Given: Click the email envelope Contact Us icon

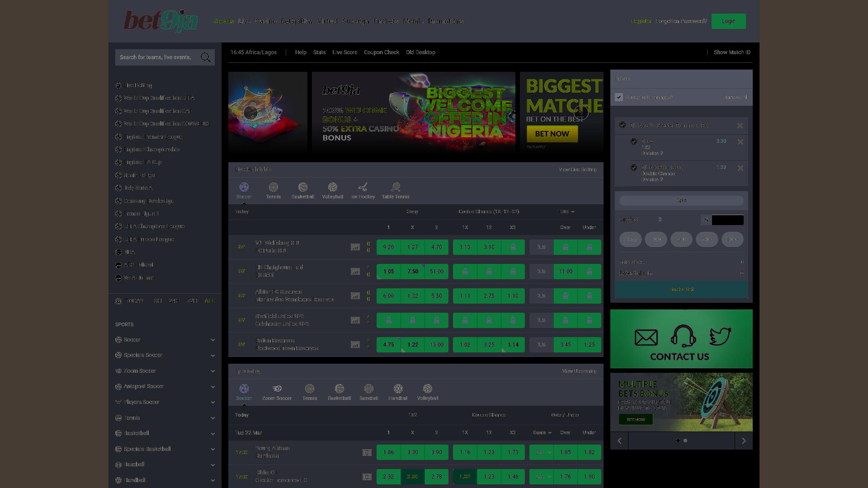Looking at the screenshot, I should click(x=646, y=338).
